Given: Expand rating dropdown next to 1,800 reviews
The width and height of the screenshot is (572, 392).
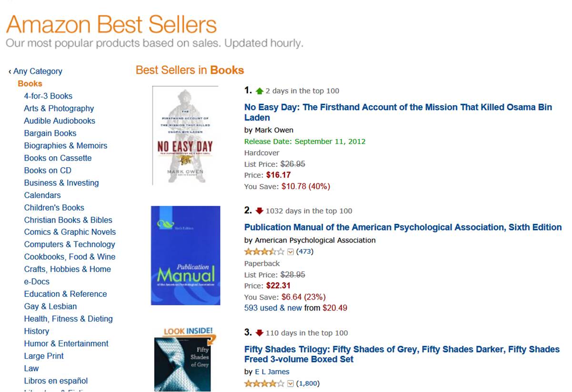Looking at the screenshot, I should pyautogui.click(x=291, y=383).
